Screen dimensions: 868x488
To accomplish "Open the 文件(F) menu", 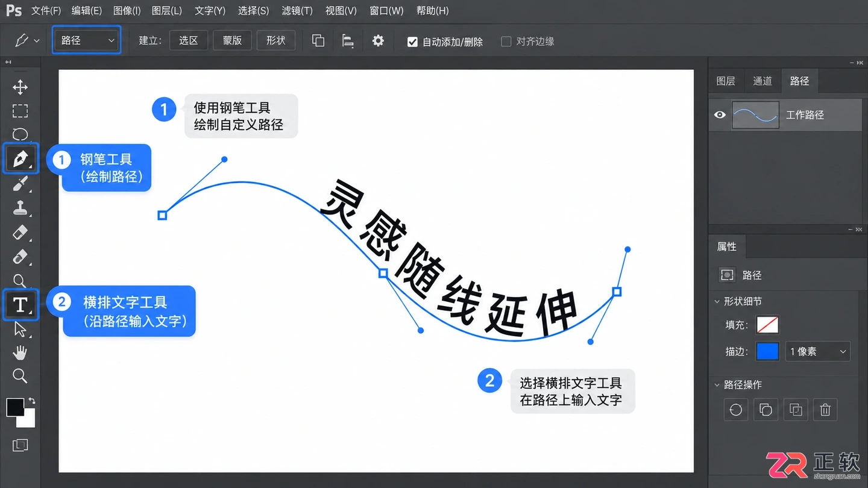I will pos(46,11).
